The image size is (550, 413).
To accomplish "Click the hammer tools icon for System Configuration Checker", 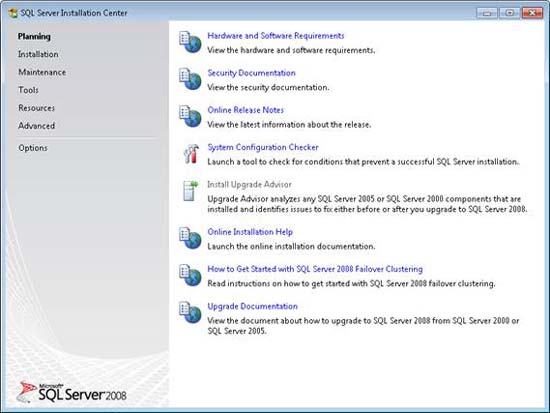I will coord(191,154).
